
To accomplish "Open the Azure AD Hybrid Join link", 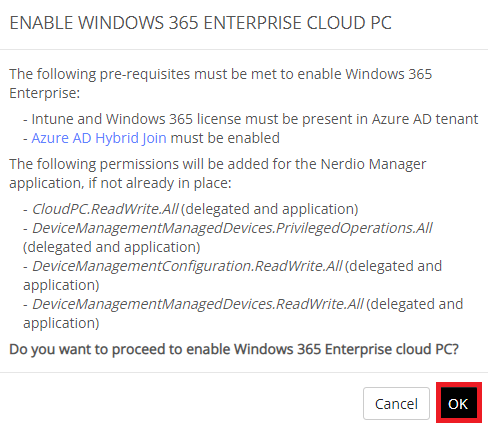I will pos(99,138).
